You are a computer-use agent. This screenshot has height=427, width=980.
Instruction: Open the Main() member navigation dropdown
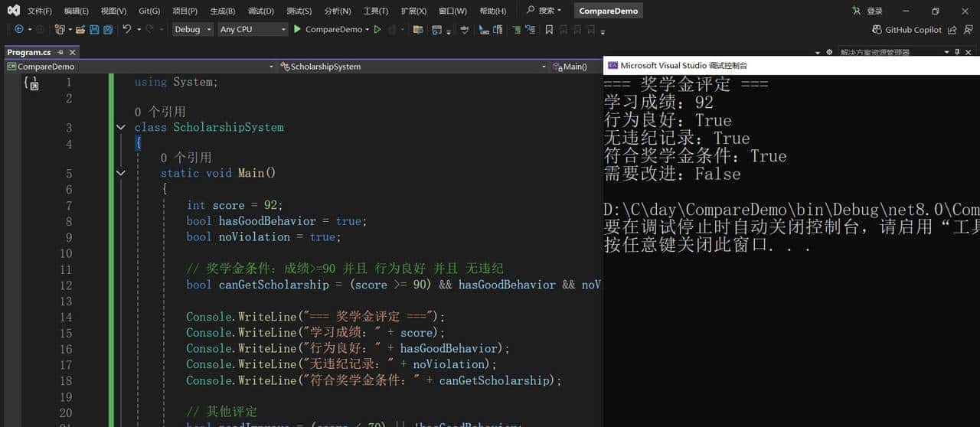577,67
